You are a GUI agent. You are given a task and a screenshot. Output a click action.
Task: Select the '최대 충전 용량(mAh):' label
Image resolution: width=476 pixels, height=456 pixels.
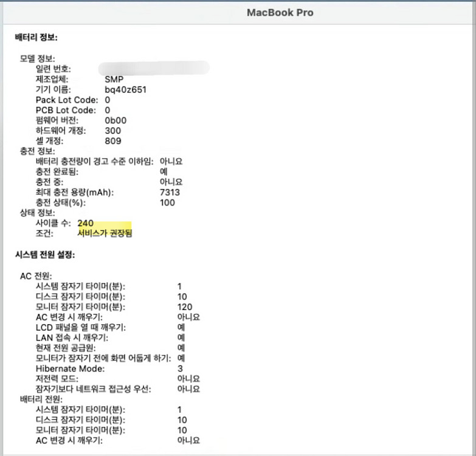click(x=75, y=192)
